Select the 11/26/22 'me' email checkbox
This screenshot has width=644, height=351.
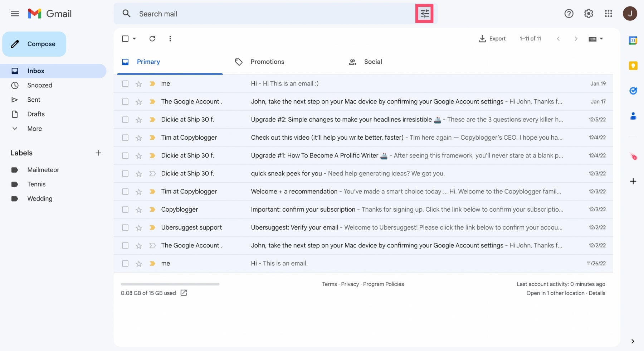click(x=125, y=264)
